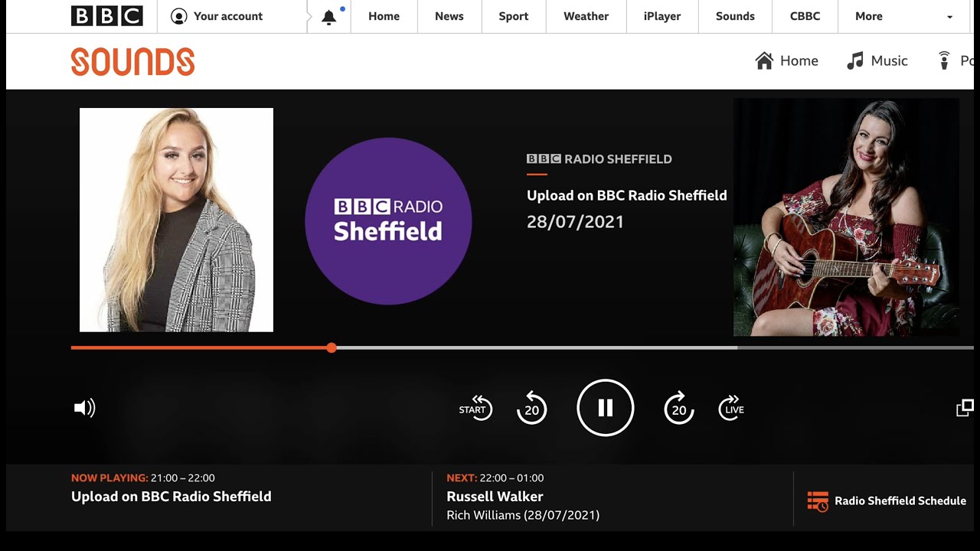Click the Upload on BBC Radio Sheffield title
This screenshot has width=980, height=551.
pos(627,195)
